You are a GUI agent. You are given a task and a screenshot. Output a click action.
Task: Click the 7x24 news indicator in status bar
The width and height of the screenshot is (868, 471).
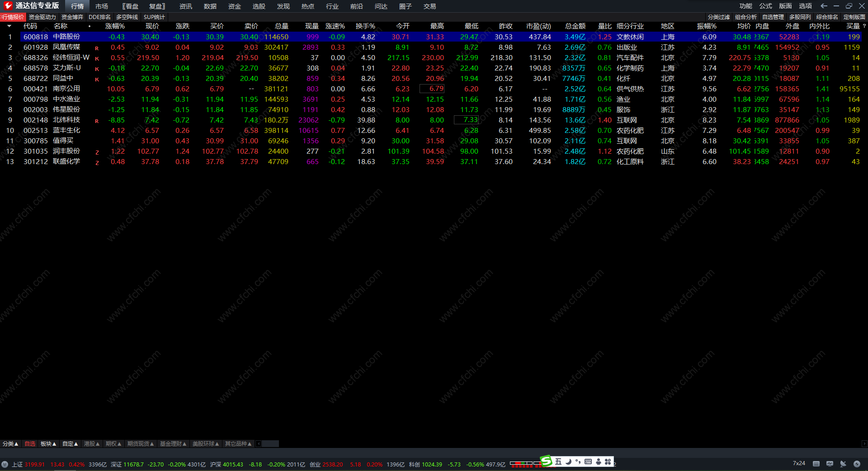799,463
